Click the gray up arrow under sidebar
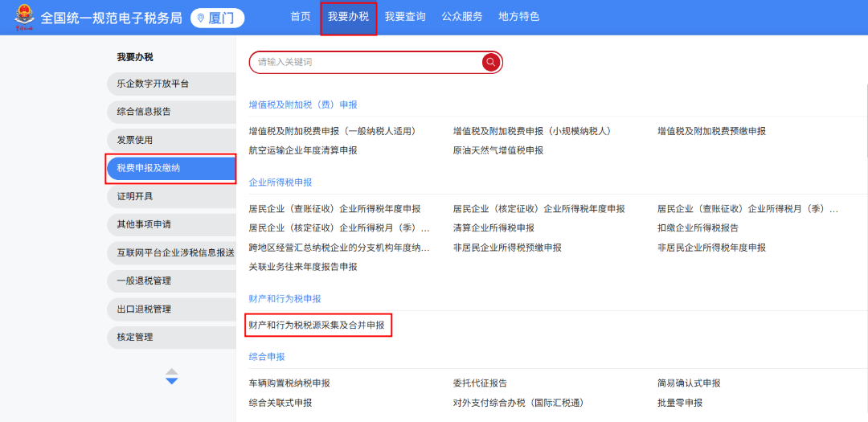This screenshot has height=422, width=868. point(172,371)
